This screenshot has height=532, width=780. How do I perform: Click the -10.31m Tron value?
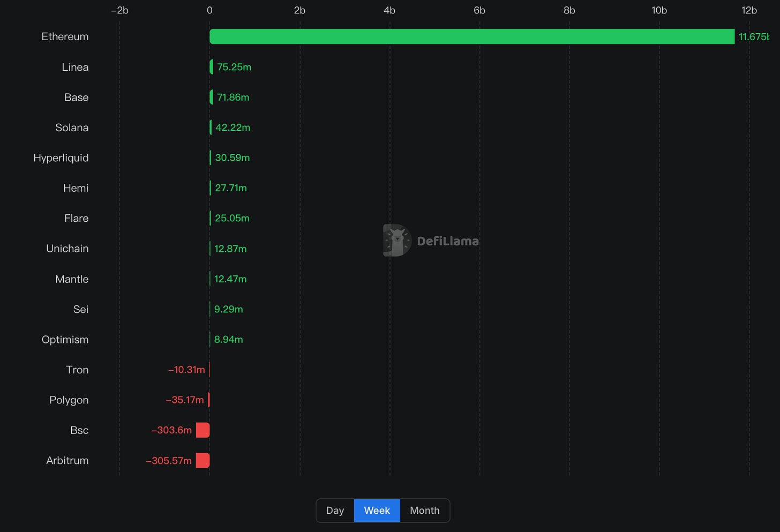[x=186, y=370]
